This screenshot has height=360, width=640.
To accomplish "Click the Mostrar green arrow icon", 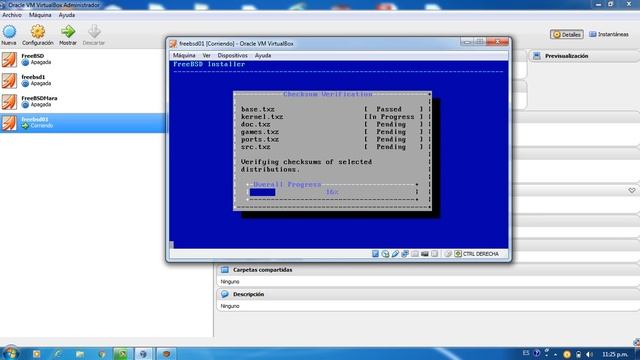I will [68, 31].
